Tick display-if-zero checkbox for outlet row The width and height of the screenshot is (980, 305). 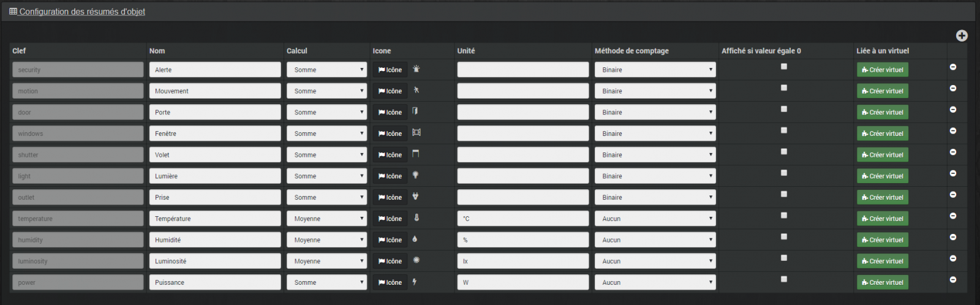(784, 194)
